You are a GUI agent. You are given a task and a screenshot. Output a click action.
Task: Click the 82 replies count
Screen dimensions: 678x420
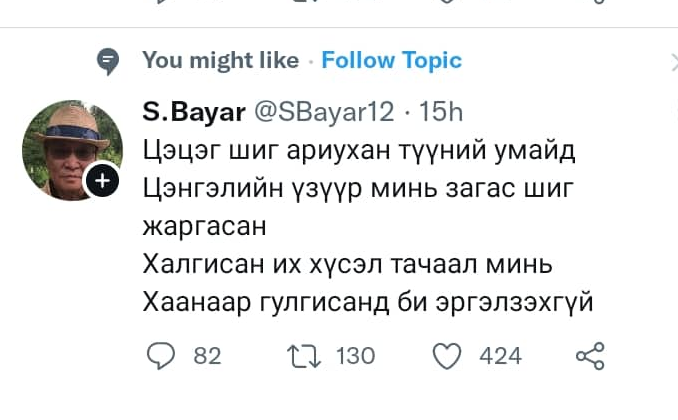click(207, 355)
